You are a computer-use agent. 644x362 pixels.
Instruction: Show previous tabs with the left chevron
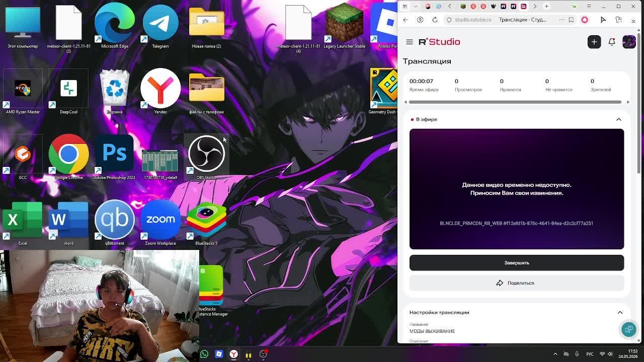pos(449,7)
